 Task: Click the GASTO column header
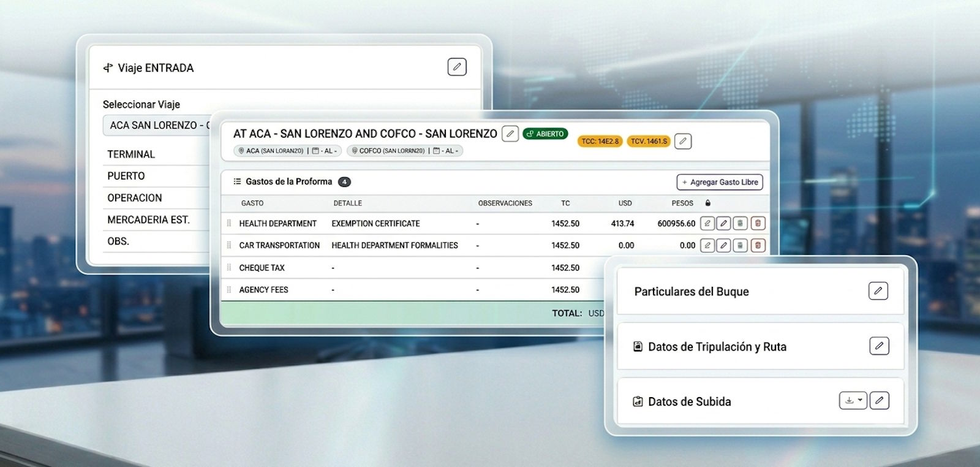(x=252, y=203)
